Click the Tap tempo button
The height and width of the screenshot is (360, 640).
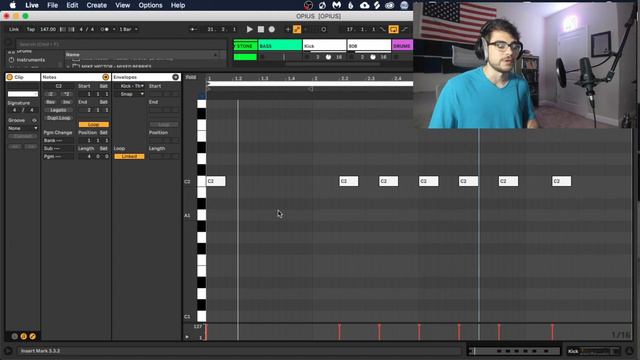click(x=31, y=29)
